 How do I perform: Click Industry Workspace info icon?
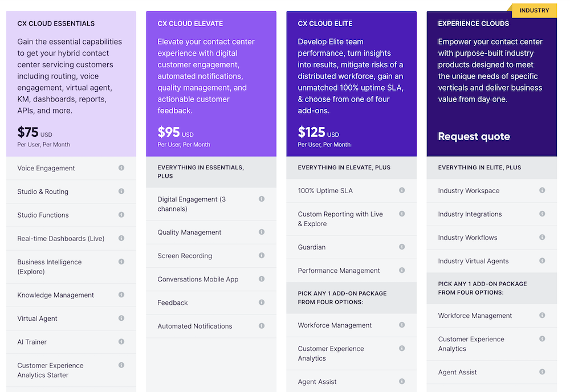(543, 190)
